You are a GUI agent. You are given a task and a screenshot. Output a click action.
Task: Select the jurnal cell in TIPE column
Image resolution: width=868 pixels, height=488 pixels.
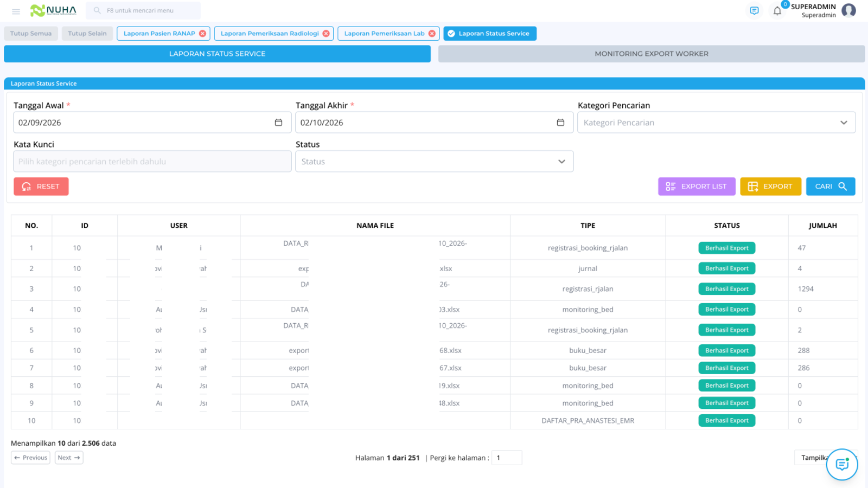588,268
